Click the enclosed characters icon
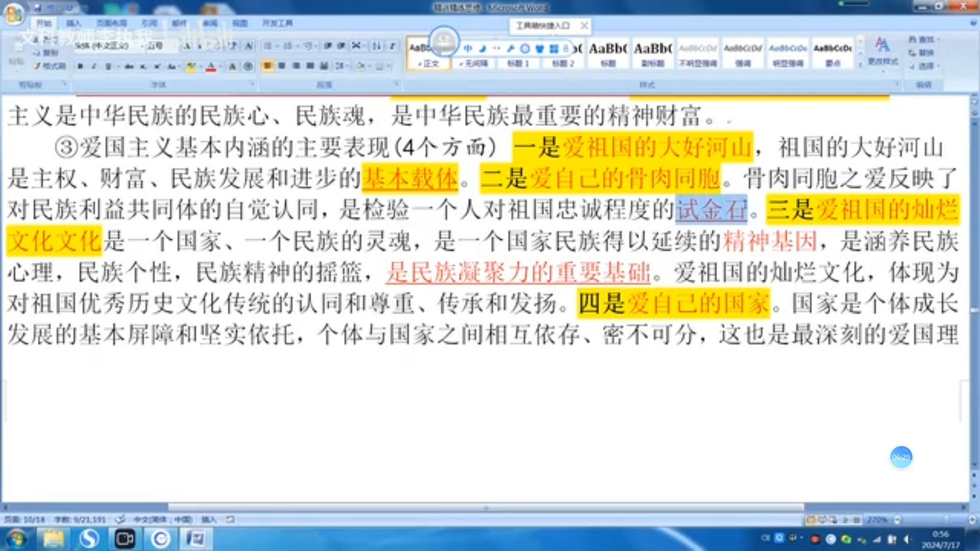 tap(248, 66)
